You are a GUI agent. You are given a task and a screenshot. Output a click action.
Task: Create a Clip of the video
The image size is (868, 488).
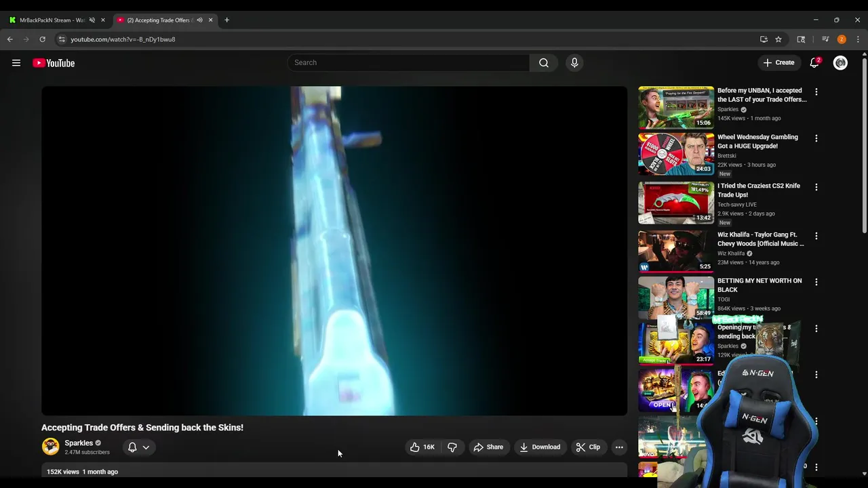pos(588,447)
